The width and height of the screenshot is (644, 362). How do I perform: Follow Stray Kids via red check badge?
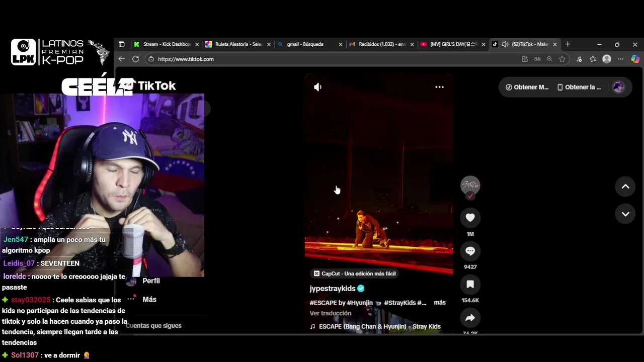pos(470,196)
